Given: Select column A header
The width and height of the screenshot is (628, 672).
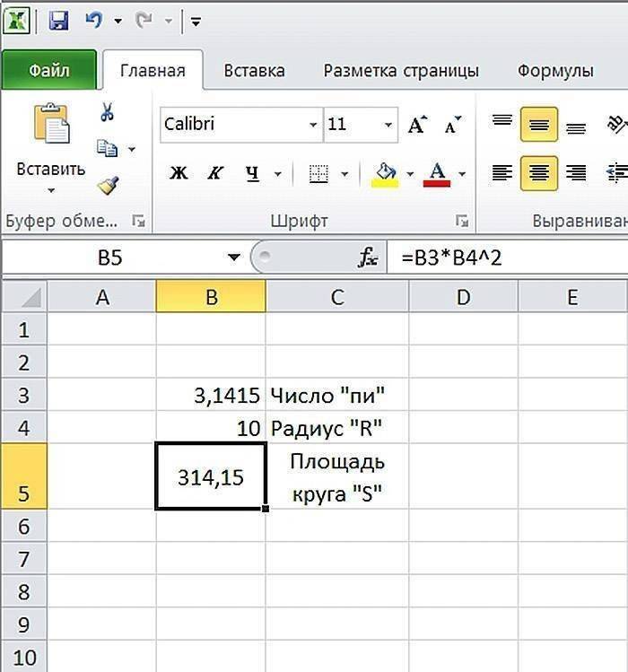Looking at the screenshot, I should point(102,297).
